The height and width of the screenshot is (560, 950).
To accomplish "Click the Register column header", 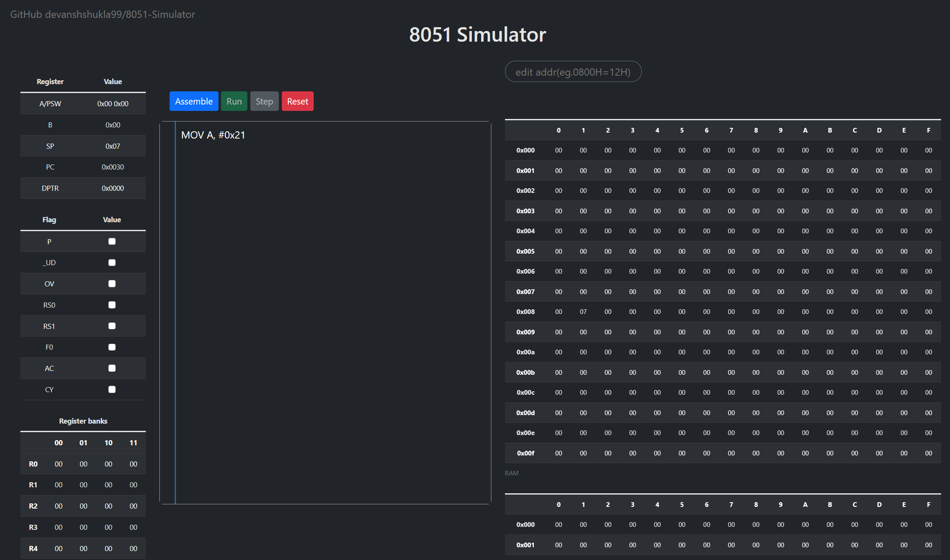I will click(50, 82).
